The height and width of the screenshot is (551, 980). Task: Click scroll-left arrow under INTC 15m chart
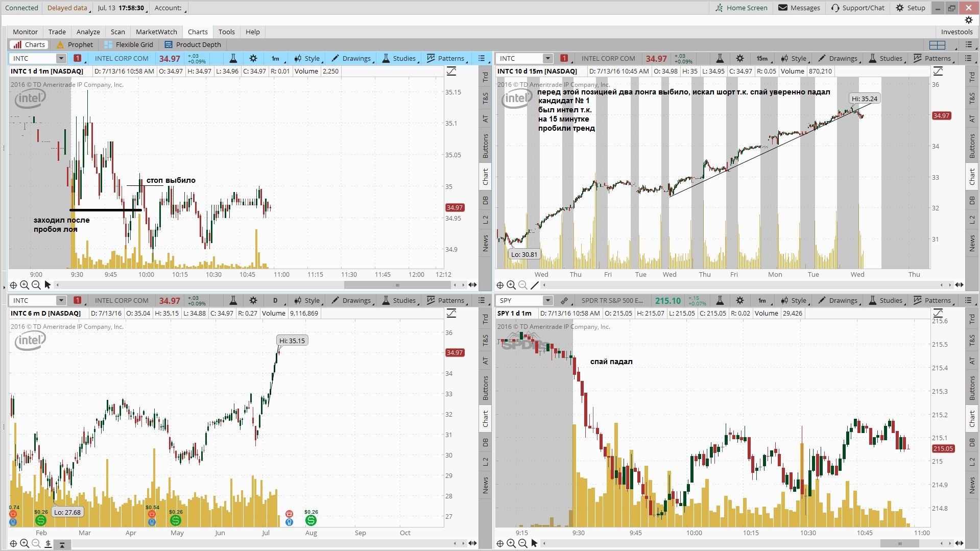pyautogui.click(x=941, y=285)
